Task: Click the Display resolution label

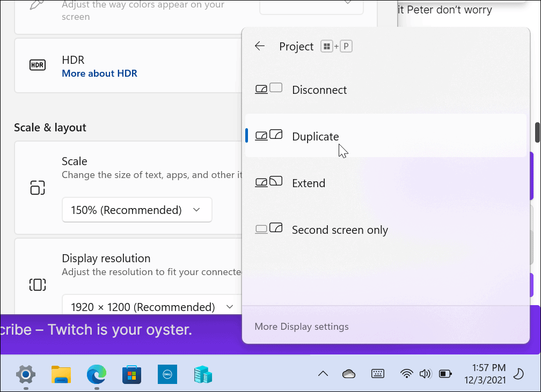Action: [x=106, y=258]
